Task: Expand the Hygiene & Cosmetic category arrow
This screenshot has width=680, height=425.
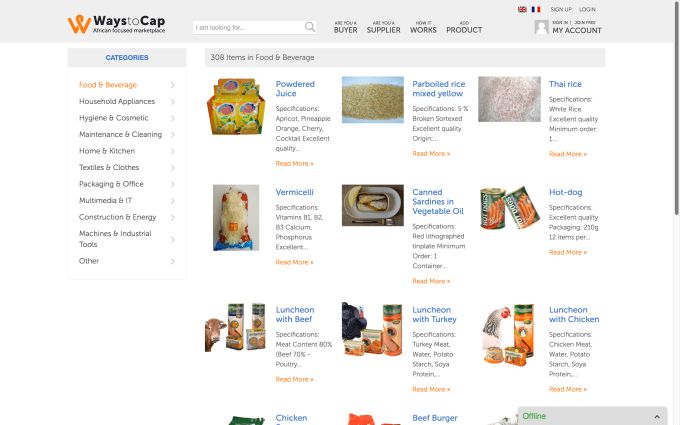Action: click(x=173, y=118)
